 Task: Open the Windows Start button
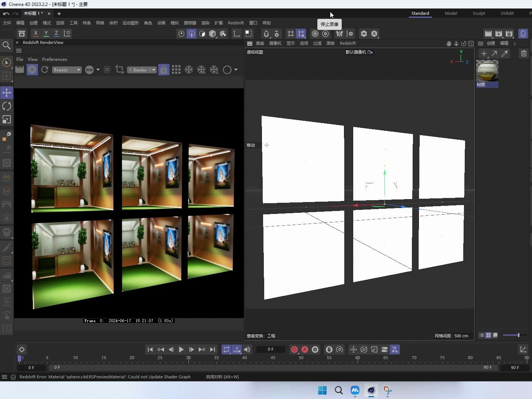323,390
